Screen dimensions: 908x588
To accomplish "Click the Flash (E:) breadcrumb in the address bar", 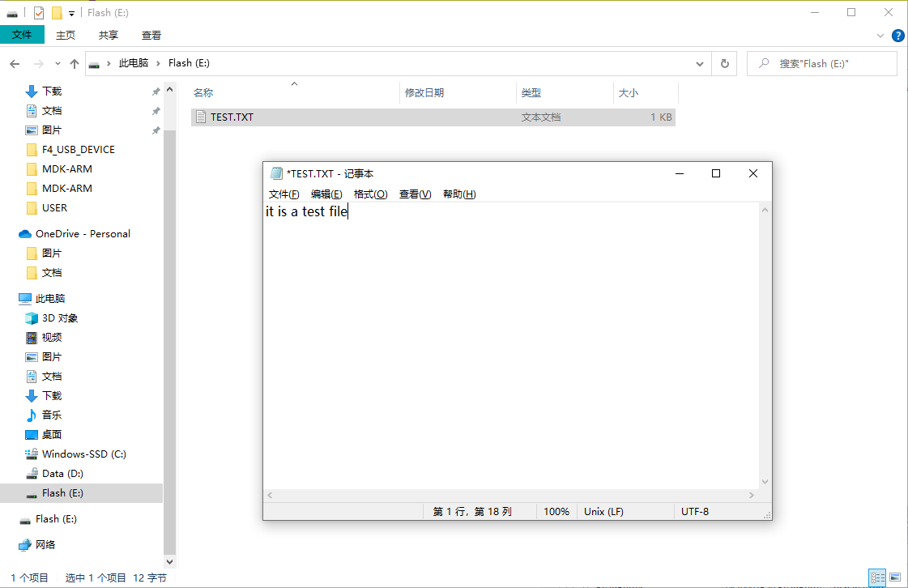I will pyautogui.click(x=189, y=63).
